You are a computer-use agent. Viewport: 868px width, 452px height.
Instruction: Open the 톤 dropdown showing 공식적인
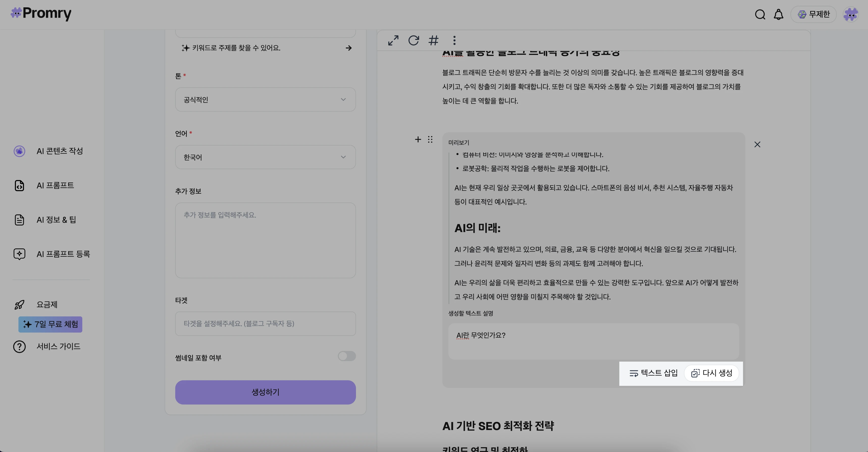[x=266, y=99]
